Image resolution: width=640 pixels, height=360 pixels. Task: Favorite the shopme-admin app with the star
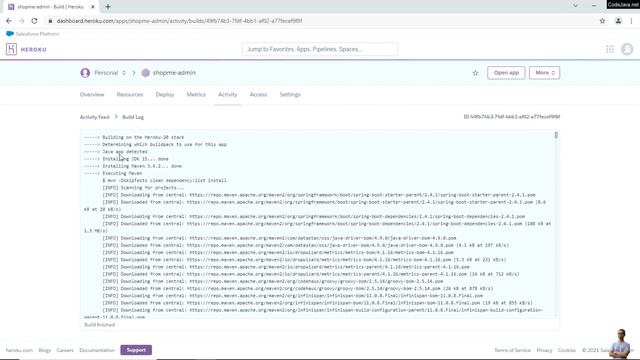[x=475, y=73]
